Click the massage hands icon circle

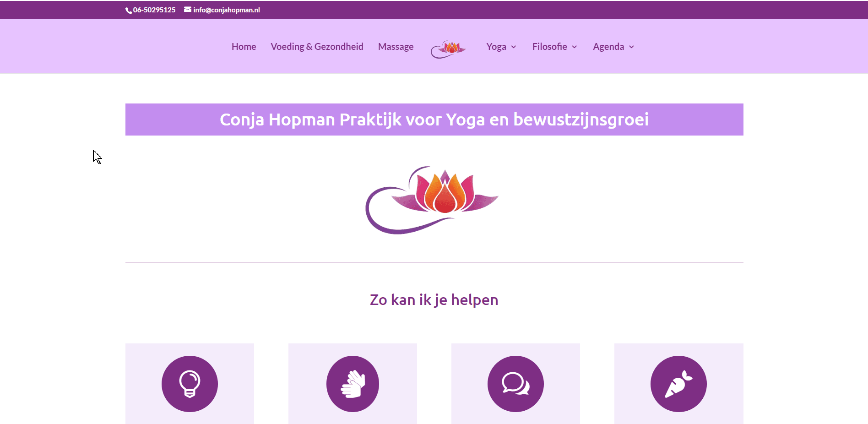[x=353, y=384]
